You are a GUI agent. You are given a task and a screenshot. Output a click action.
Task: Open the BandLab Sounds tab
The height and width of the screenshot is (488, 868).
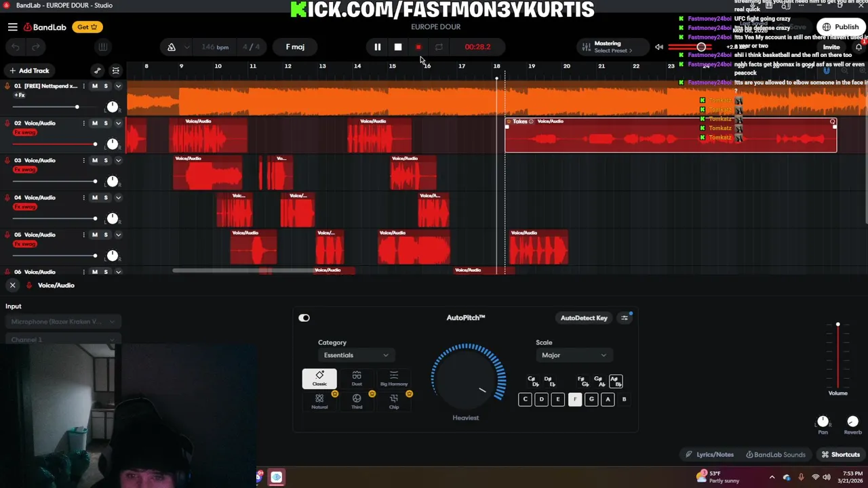[x=775, y=455]
